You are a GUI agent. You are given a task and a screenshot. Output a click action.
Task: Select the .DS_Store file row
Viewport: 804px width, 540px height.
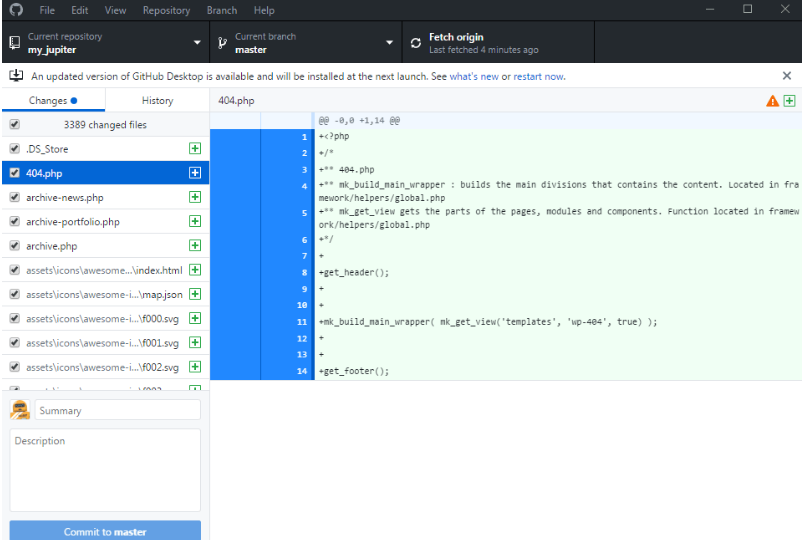pos(106,149)
